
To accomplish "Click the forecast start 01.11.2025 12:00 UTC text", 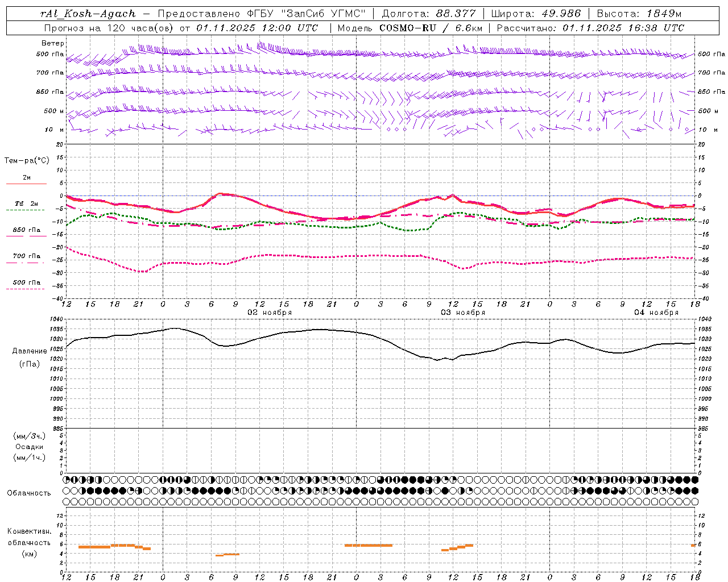I will tap(257, 28).
